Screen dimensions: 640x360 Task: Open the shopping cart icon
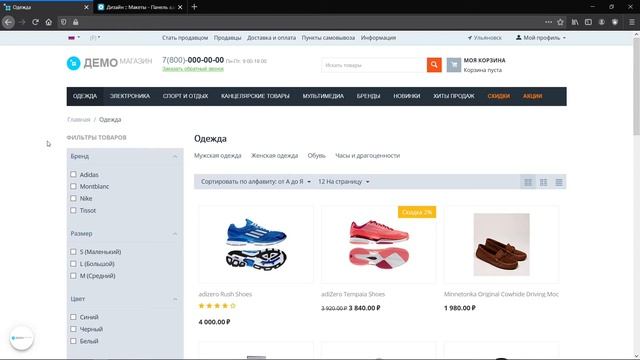tap(453, 64)
